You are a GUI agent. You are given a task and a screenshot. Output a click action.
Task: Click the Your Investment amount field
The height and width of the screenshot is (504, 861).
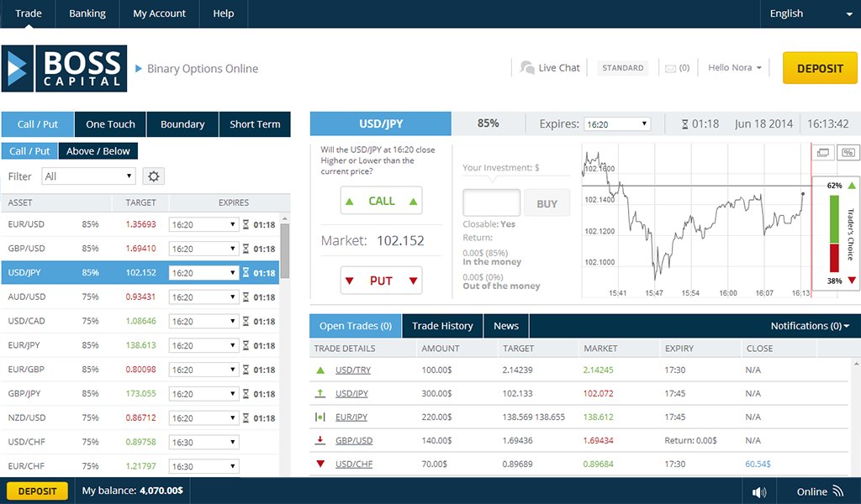click(x=491, y=202)
